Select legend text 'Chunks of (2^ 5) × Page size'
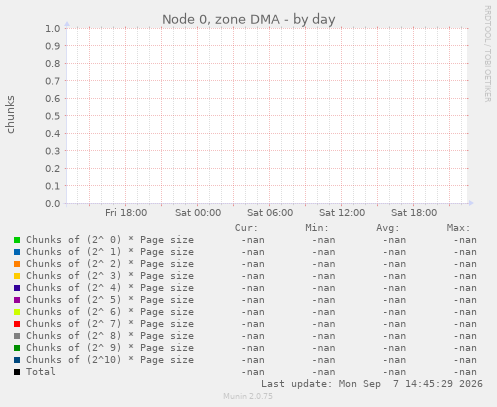This screenshot has width=497, height=407. coord(110,300)
